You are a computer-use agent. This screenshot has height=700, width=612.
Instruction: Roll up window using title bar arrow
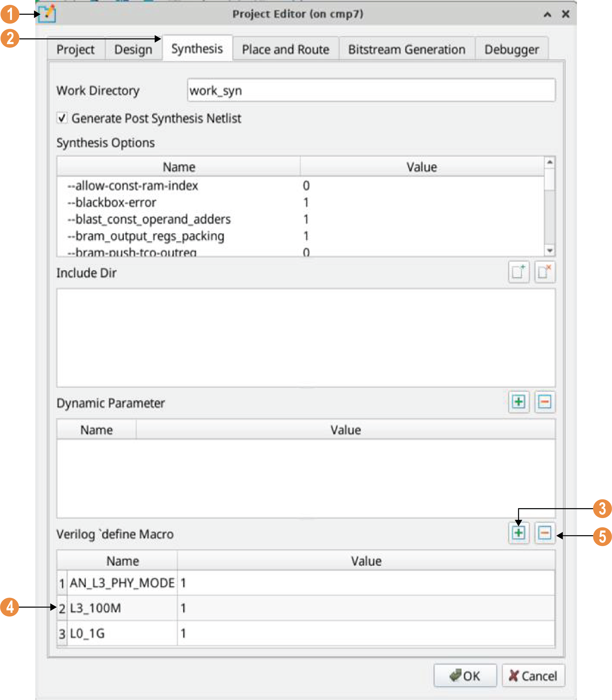point(547,14)
